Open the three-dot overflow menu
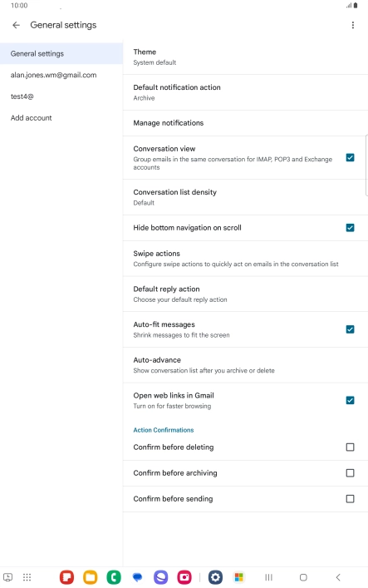This screenshot has height=588, width=368. [x=353, y=25]
